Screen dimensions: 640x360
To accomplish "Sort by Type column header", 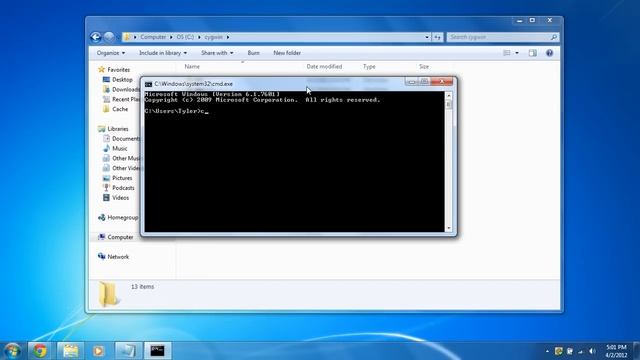I will (369, 67).
